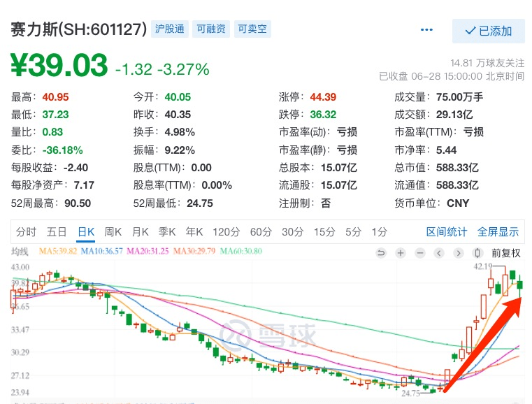
Task: Toggle the MA30:29.79 moving average line
Action: 194,252
